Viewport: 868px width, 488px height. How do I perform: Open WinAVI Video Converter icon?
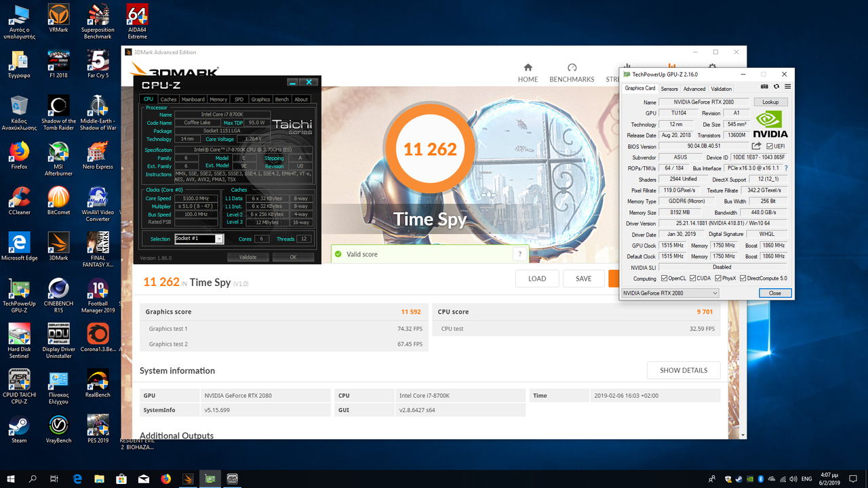(x=98, y=204)
